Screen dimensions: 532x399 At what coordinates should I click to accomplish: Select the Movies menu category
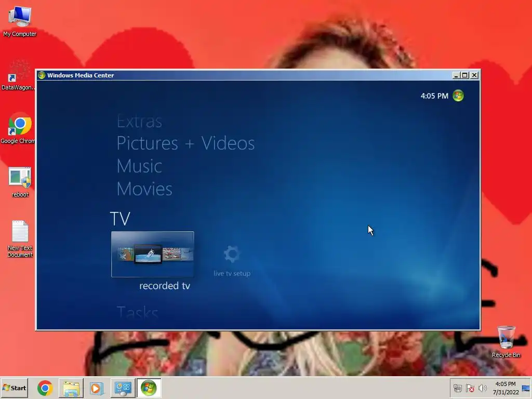click(144, 189)
